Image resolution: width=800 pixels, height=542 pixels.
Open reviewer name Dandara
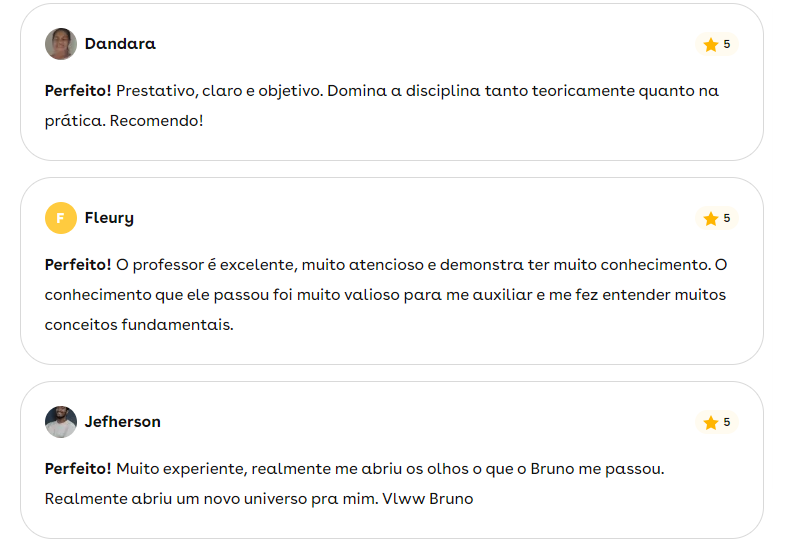click(120, 44)
